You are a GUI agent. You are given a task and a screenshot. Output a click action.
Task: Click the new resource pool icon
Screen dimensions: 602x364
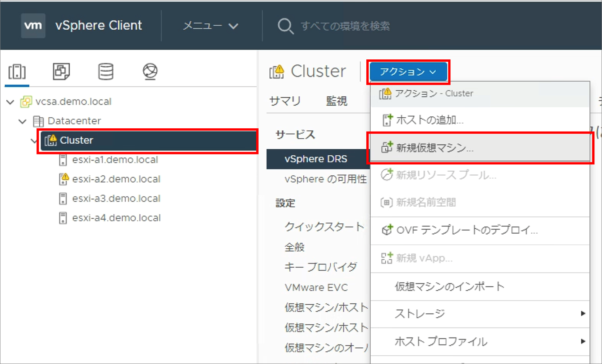click(387, 175)
